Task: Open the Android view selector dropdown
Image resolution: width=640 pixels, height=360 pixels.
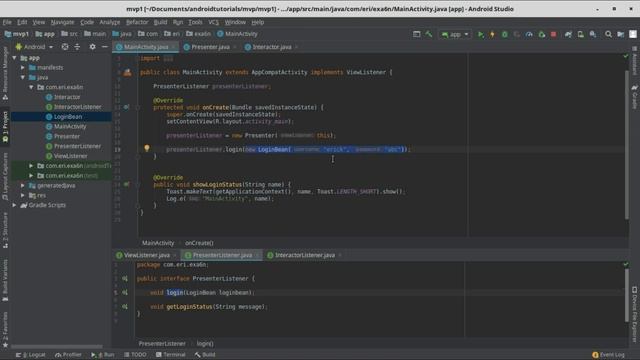Action: coord(35,47)
